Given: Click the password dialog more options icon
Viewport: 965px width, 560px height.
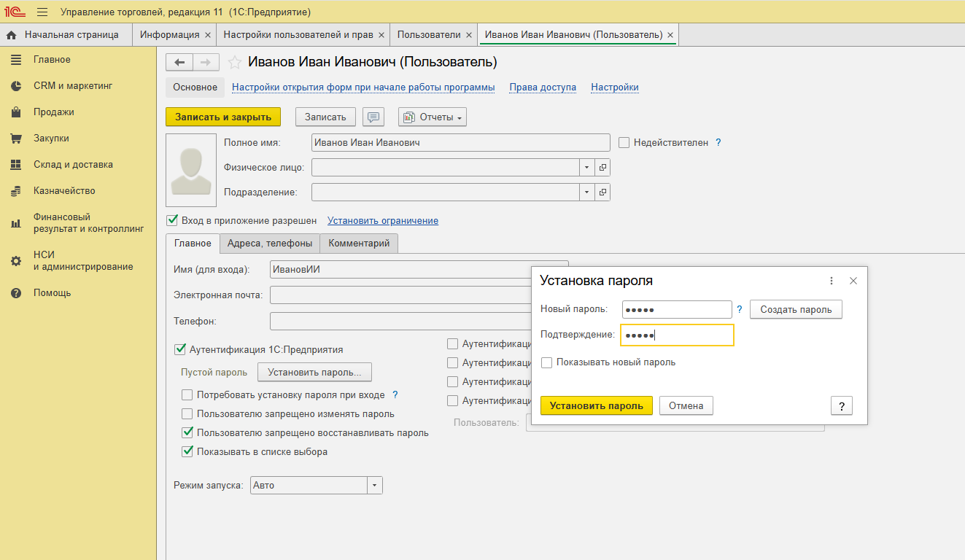Looking at the screenshot, I should click(832, 281).
